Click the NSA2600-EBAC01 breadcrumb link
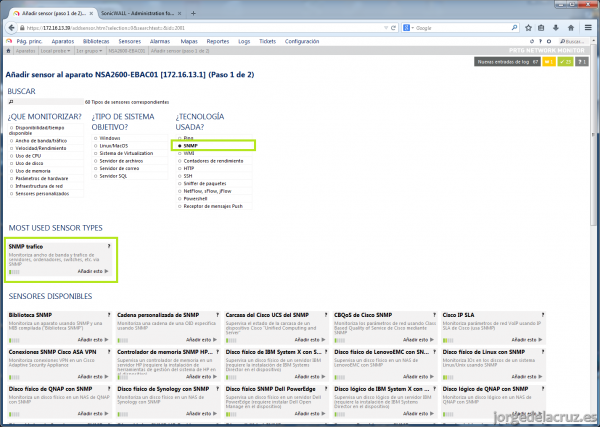Screen dimensions: 600x427 [x=127, y=51]
